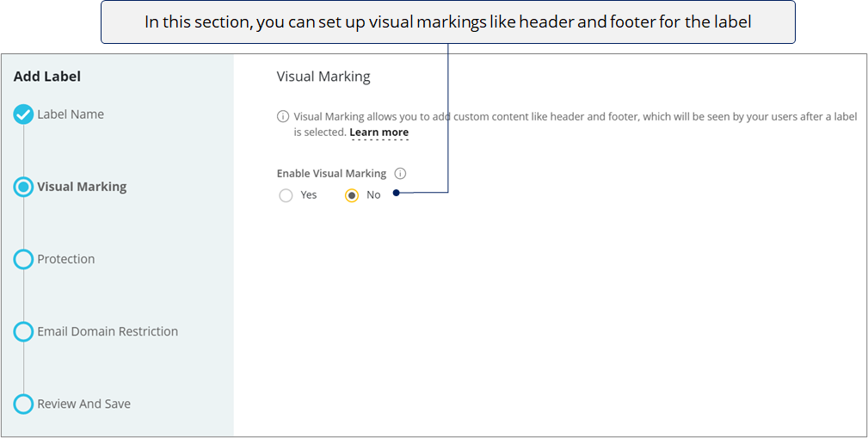This screenshot has height=438, width=868.
Task: Click the Yes option label text
Action: tap(308, 195)
